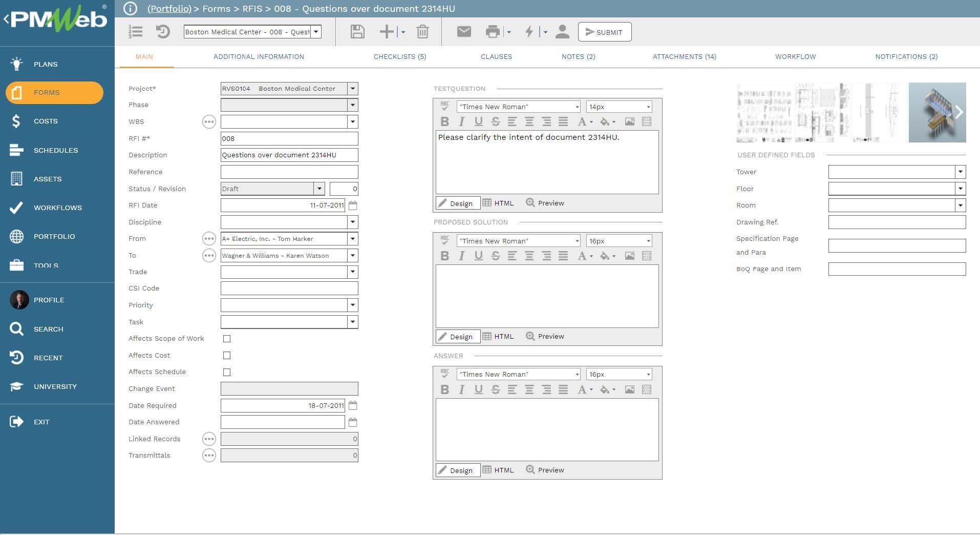This screenshot has width=980, height=535.
Task: Open the From field ellipsis lookup
Action: tap(209, 239)
